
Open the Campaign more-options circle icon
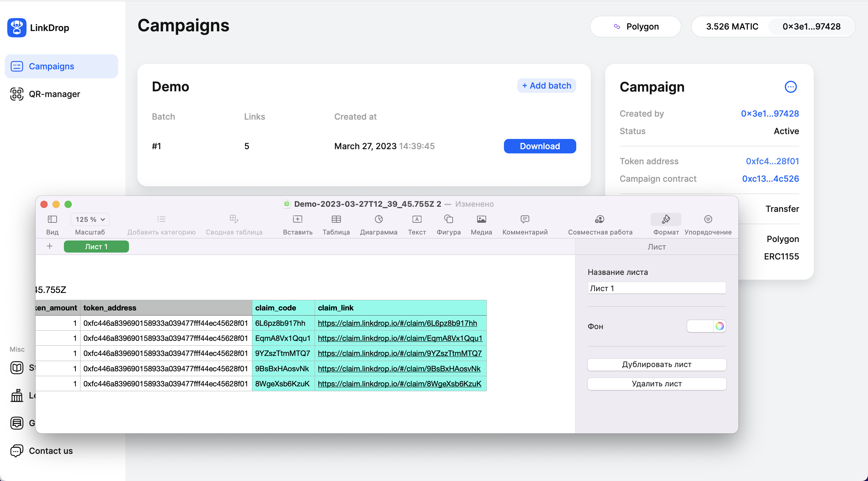tap(791, 87)
